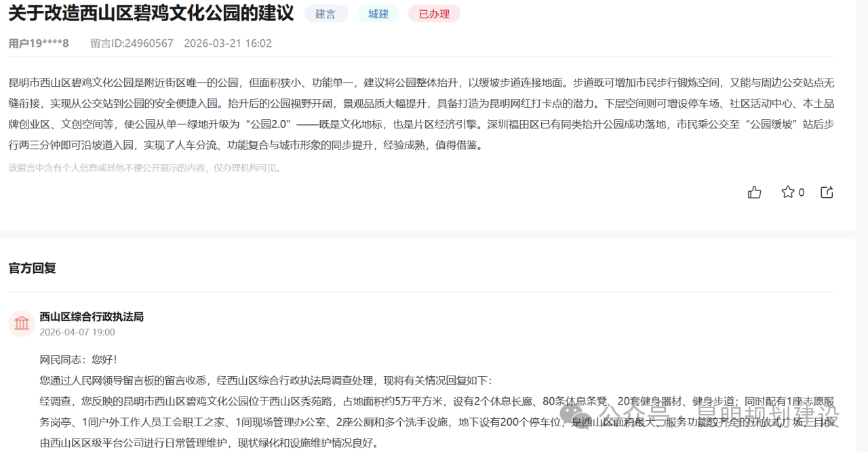Select the 城建 topic tag
The image size is (868, 452).
pyautogui.click(x=378, y=14)
